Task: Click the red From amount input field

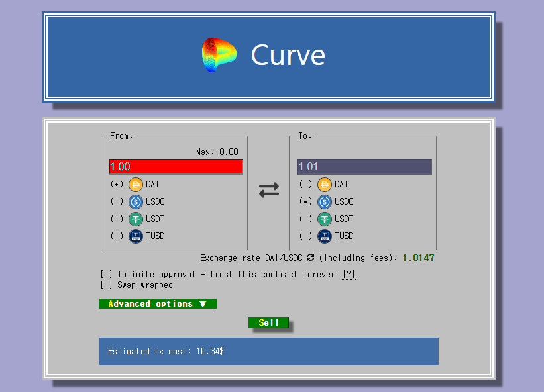Action: coord(176,167)
